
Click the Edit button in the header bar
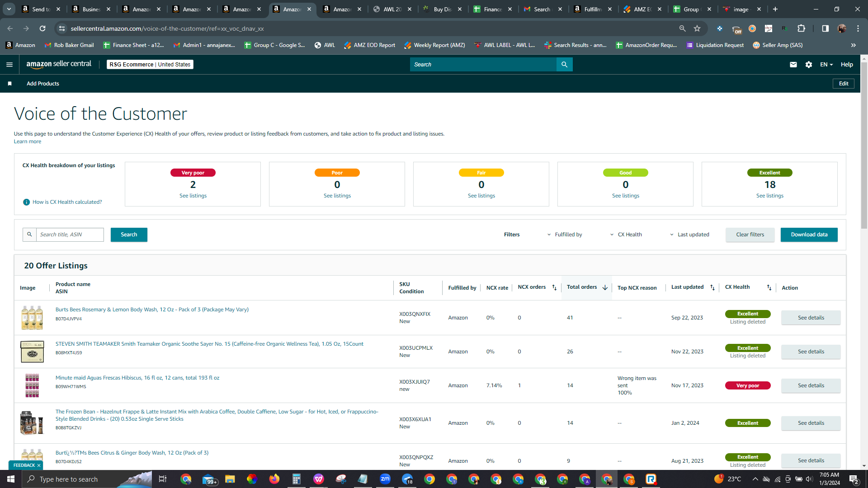click(x=844, y=84)
